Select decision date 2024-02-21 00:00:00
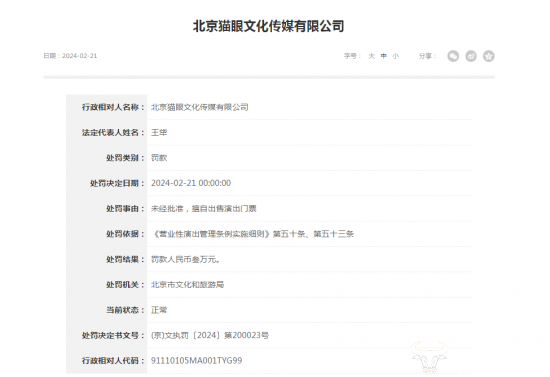 tap(191, 183)
